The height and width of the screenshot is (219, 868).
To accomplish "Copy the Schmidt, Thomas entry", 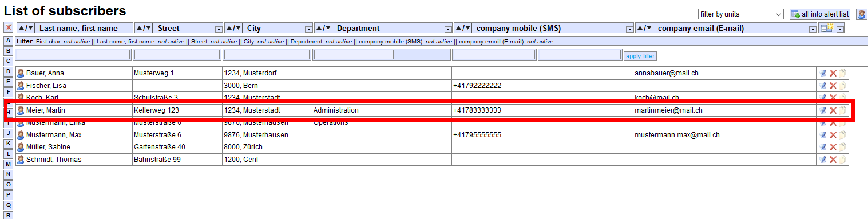I will point(842,160).
